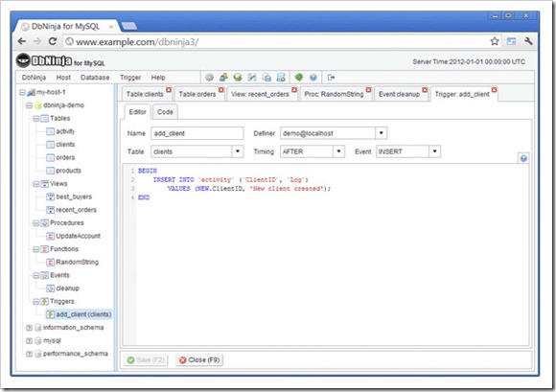Open the Database menu
The width and height of the screenshot is (556, 392).
pyautogui.click(x=95, y=78)
